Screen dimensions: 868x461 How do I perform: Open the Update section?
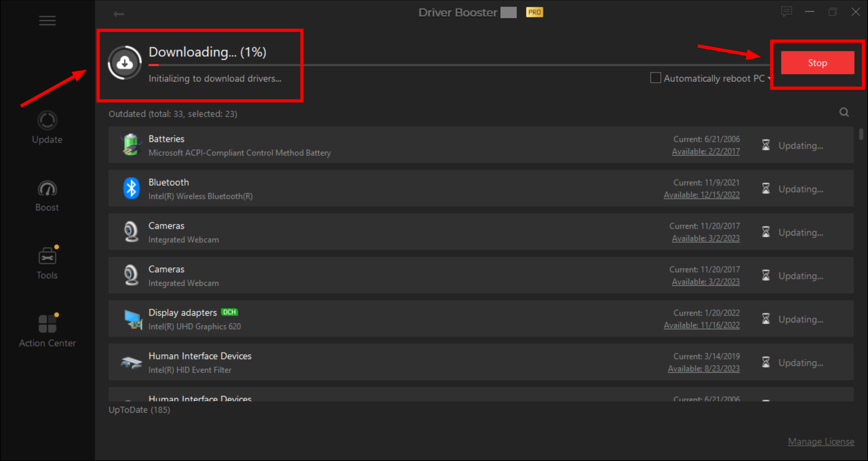(47, 128)
